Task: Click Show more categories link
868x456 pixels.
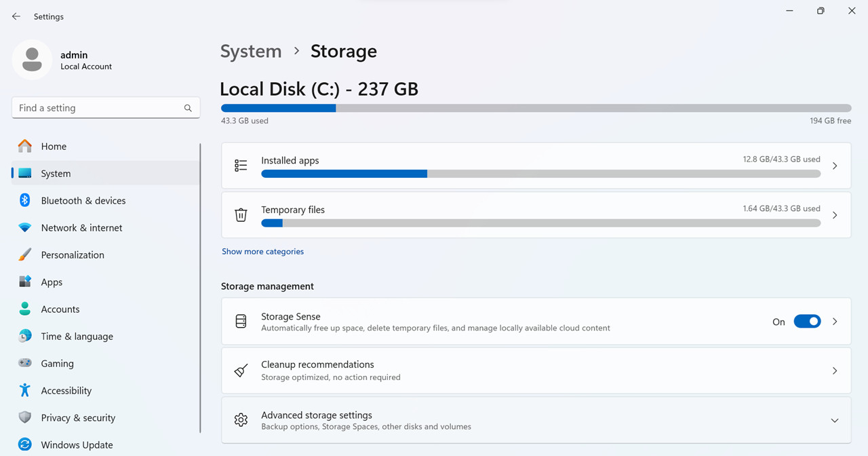Action: tap(262, 251)
